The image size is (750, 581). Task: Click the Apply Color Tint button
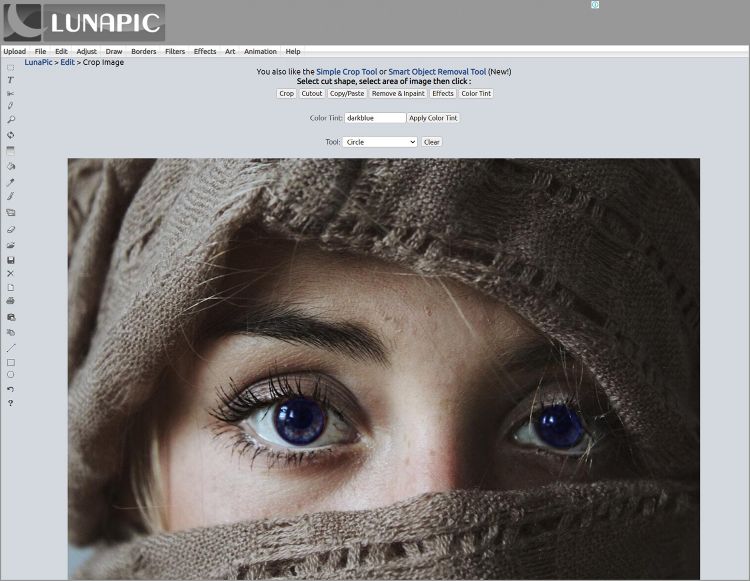coord(433,118)
